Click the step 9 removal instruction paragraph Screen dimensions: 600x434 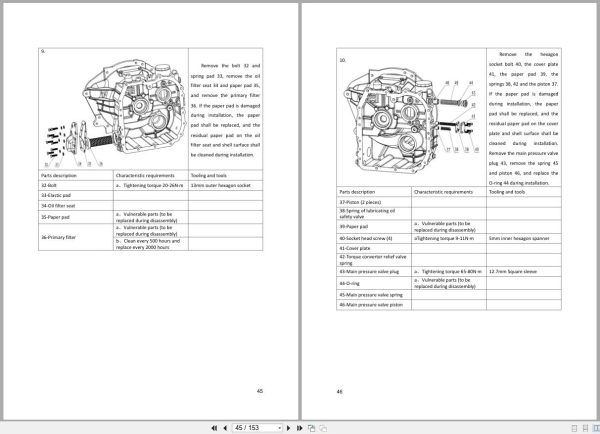tap(225, 110)
